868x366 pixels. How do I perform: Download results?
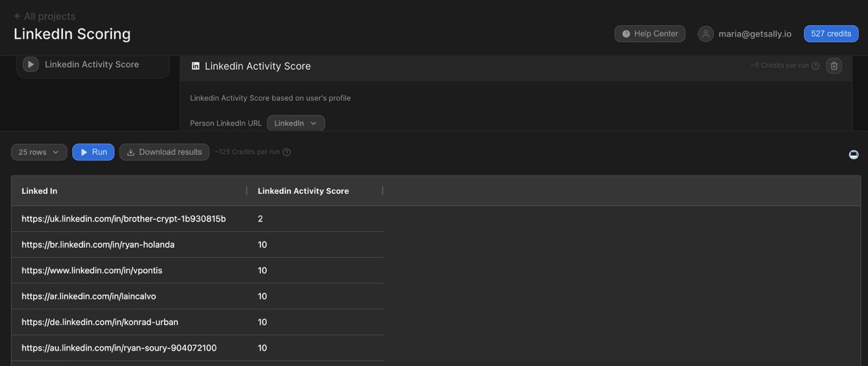coord(164,152)
